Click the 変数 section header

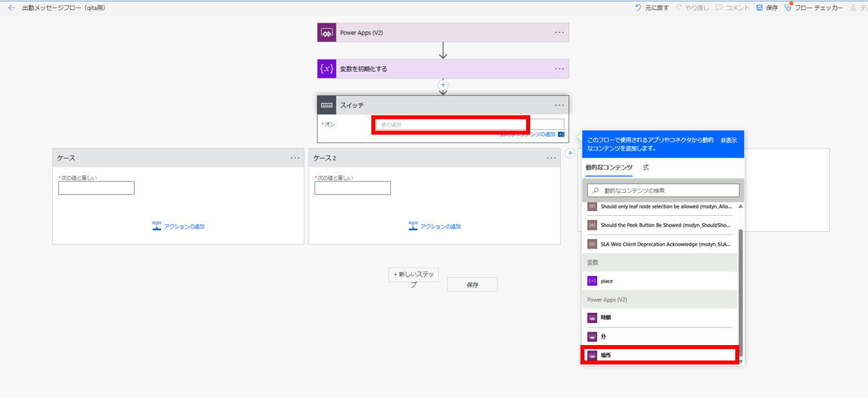coord(660,263)
